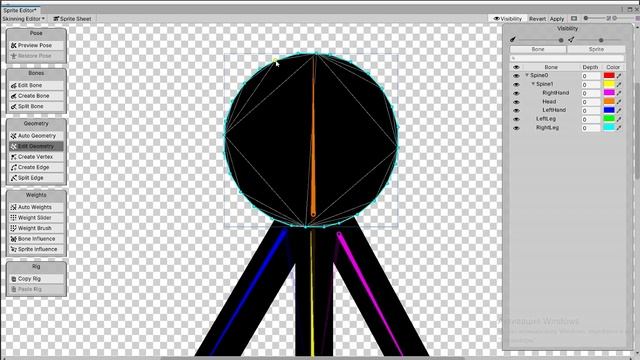Select the Split Bone tool
Viewport: 640px width, 360px height.
(36, 107)
